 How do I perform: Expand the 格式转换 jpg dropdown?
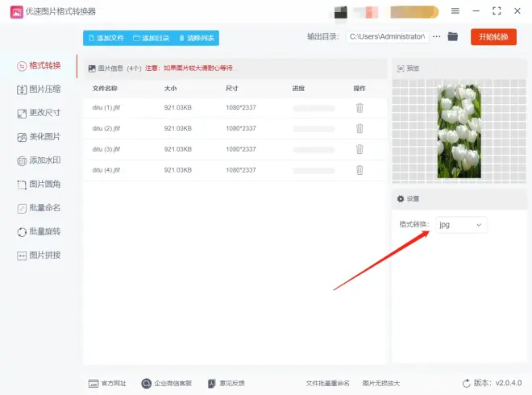tap(461, 225)
